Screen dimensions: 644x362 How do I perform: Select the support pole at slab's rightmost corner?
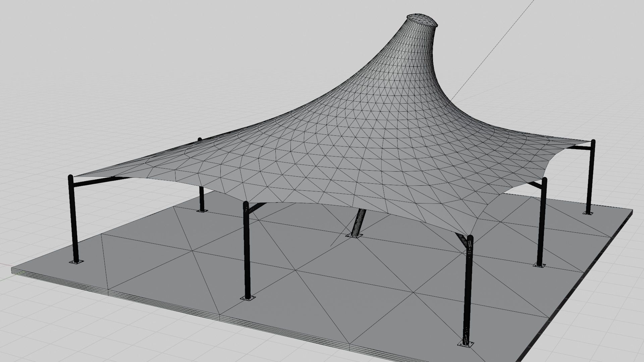(x=590, y=177)
